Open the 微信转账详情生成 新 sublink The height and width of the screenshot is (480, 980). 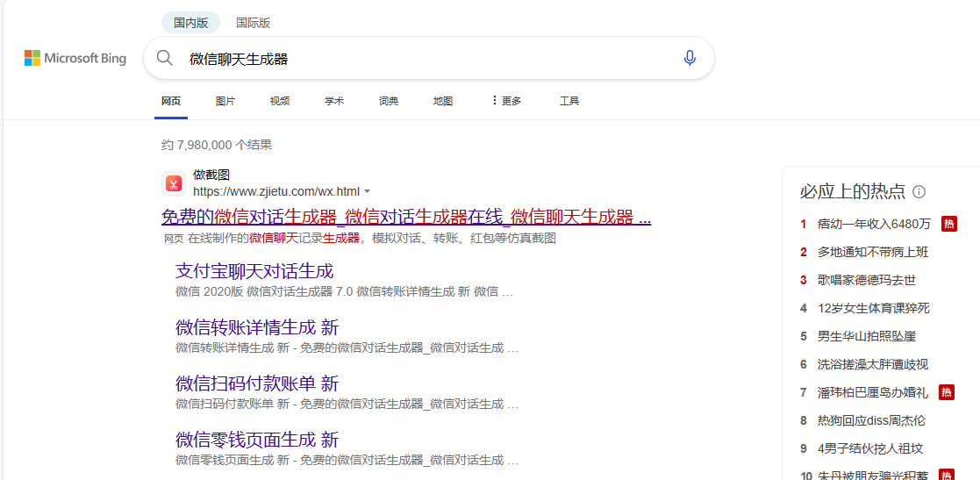256,327
